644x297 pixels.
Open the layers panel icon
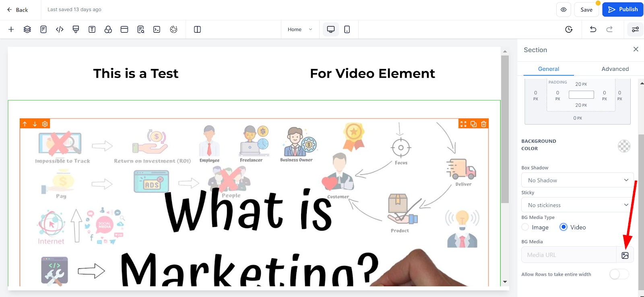coord(27,29)
